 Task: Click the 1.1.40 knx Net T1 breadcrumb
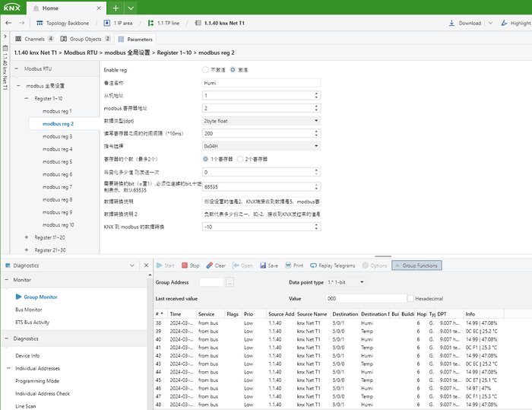coord(220,23)
